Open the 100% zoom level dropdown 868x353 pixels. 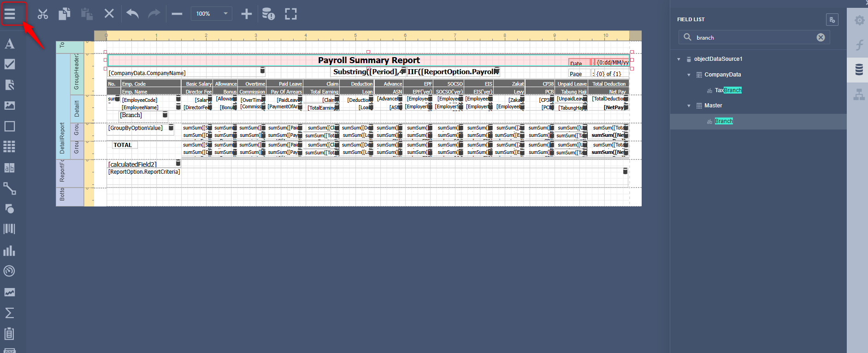click(x=211, y=14)
